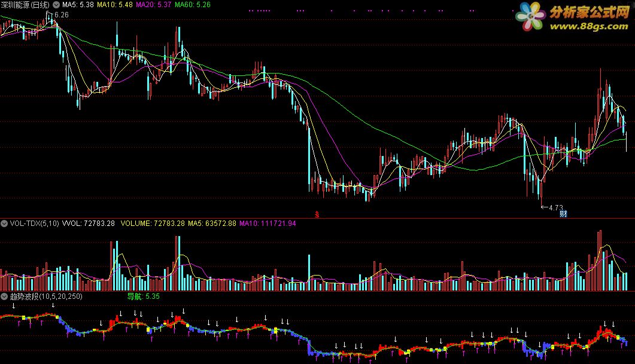Click the VOLUME: 72783.28 value
Image resolution: width=635 pixels, height=364 pixels.
(x=153, y=224)
